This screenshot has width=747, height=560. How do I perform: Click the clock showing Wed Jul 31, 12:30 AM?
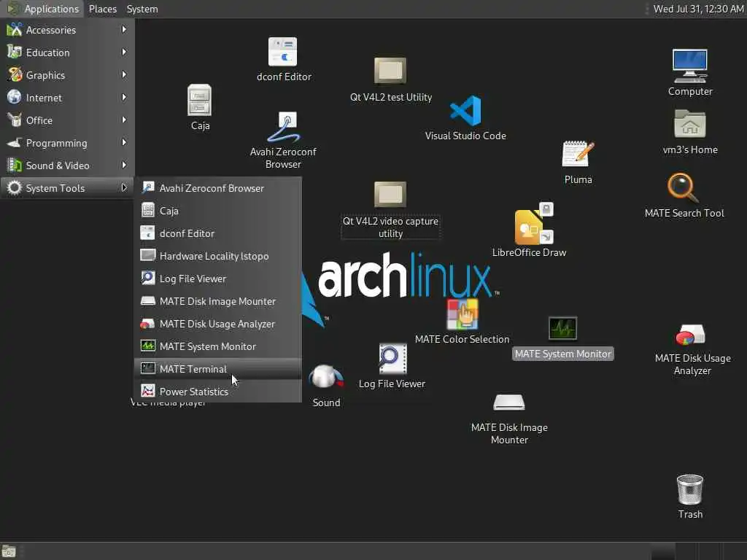698,9
